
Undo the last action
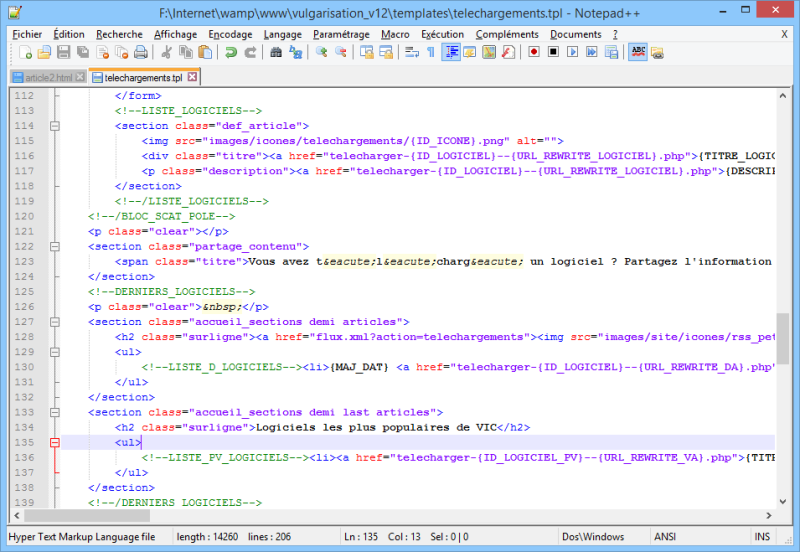[x=231, y=52]
